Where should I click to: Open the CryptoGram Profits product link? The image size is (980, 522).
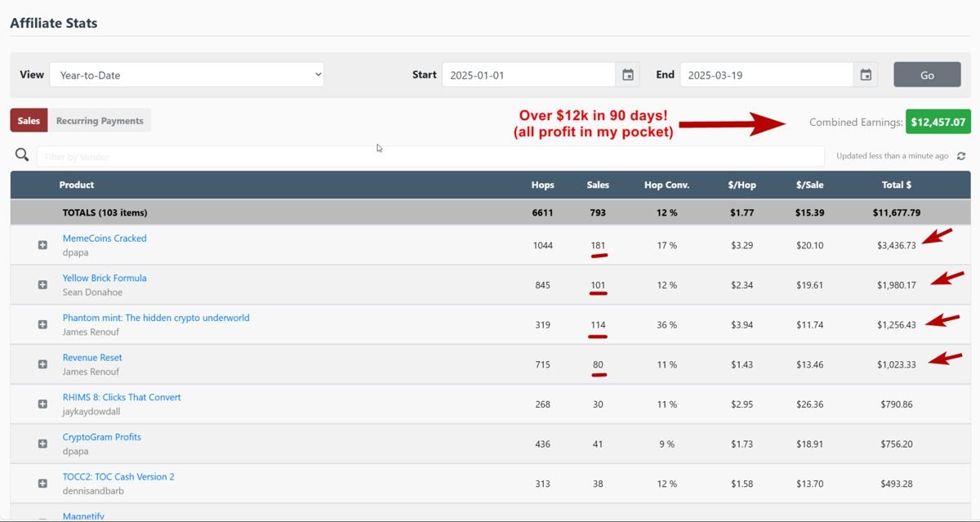(101, 437)
